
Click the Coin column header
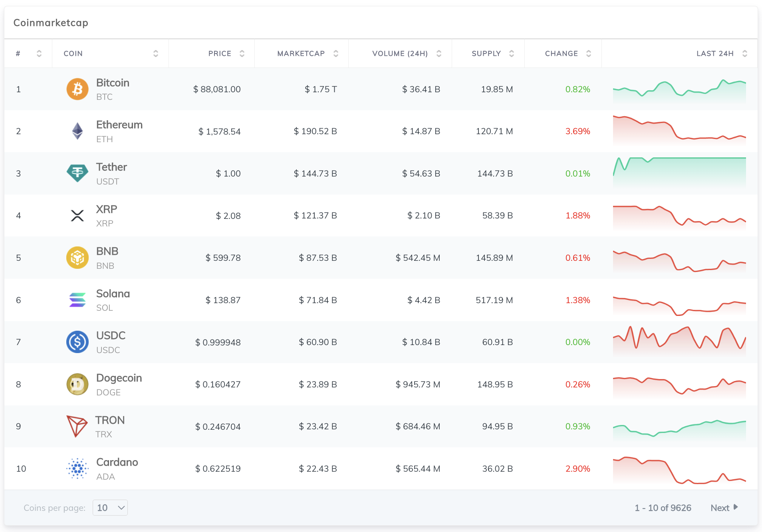(x=73, y=54)
